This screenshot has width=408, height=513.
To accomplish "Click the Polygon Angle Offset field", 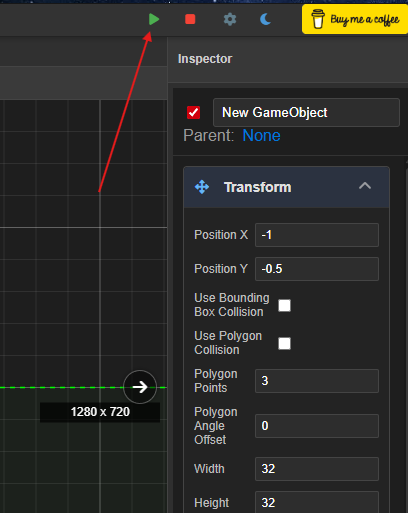I will [x=317, y=426].
